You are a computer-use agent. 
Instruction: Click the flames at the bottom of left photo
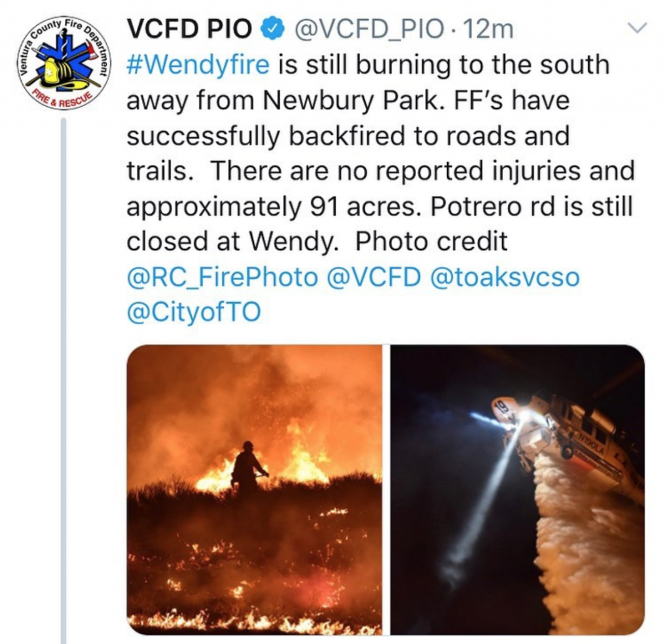(x=255, y=621)
